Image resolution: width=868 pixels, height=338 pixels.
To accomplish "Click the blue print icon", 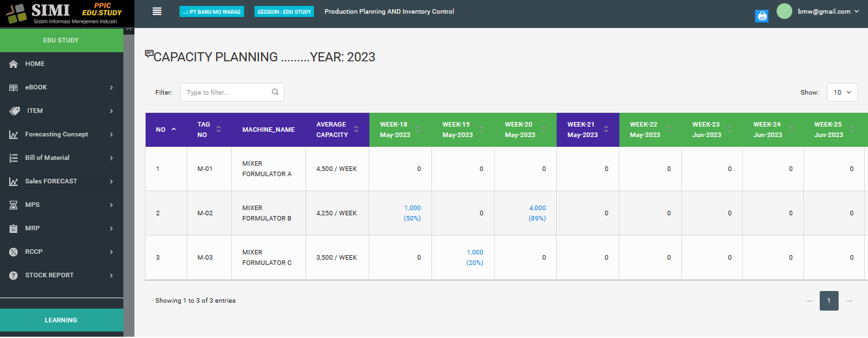I will coord(762,16).
